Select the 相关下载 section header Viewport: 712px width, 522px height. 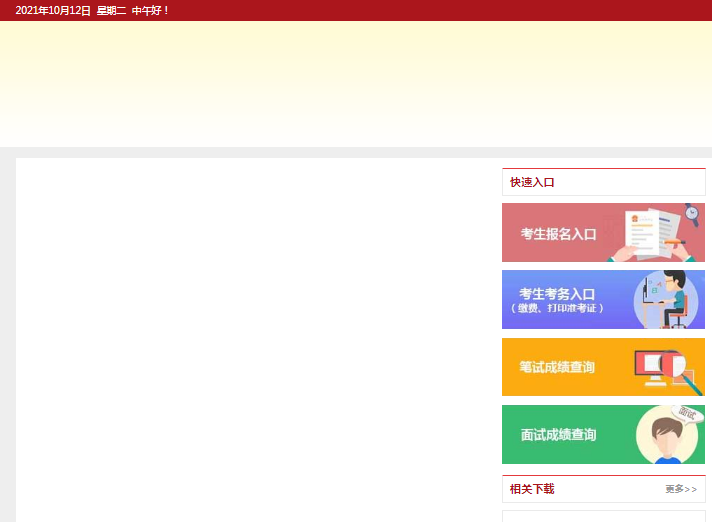(x=532, y=489)
